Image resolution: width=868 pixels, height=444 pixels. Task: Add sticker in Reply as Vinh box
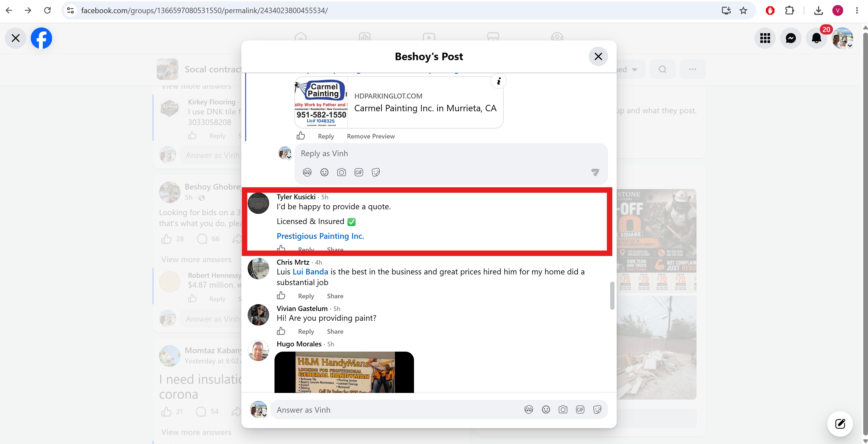click(376, 172)
